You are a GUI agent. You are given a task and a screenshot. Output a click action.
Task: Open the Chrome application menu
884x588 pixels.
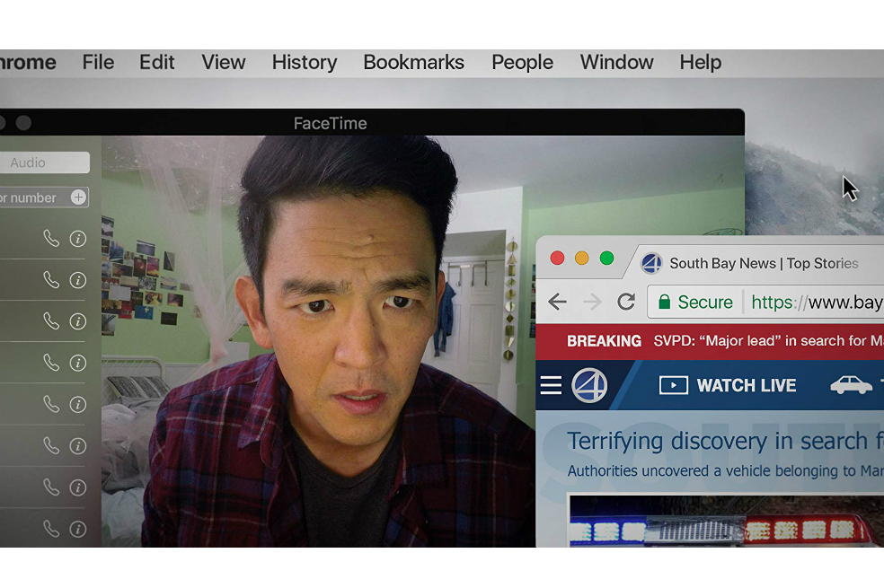[x=28, y=62]
